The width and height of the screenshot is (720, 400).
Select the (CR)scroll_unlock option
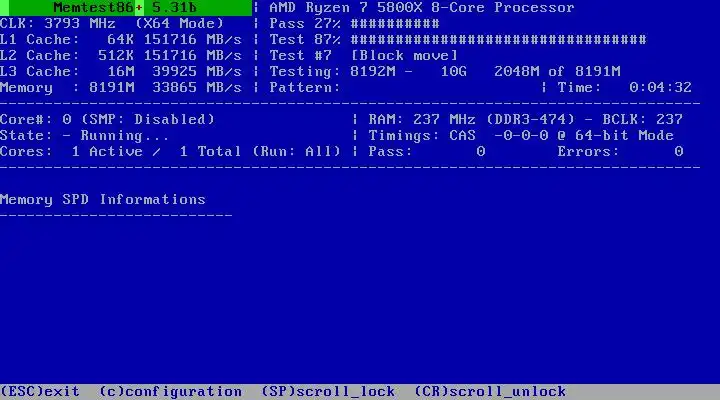pyautogui.click(x=490, y=391)
